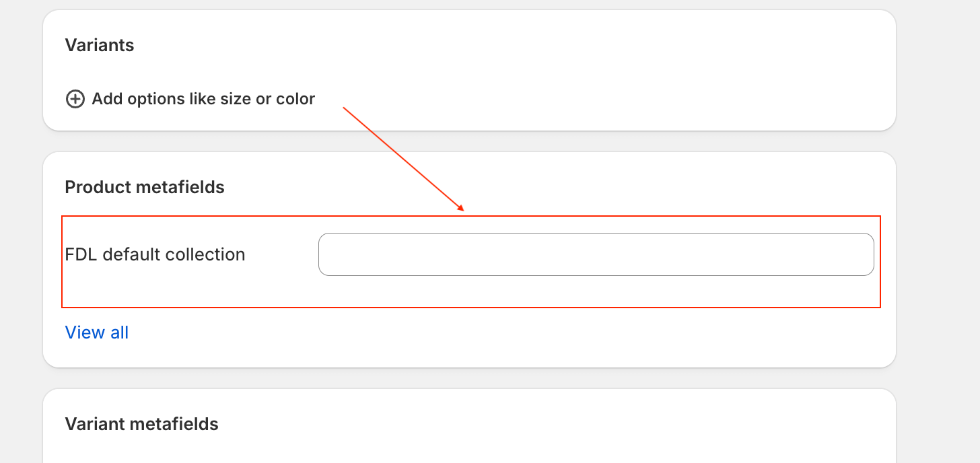Click blank area right of View all link

point(471,332)
